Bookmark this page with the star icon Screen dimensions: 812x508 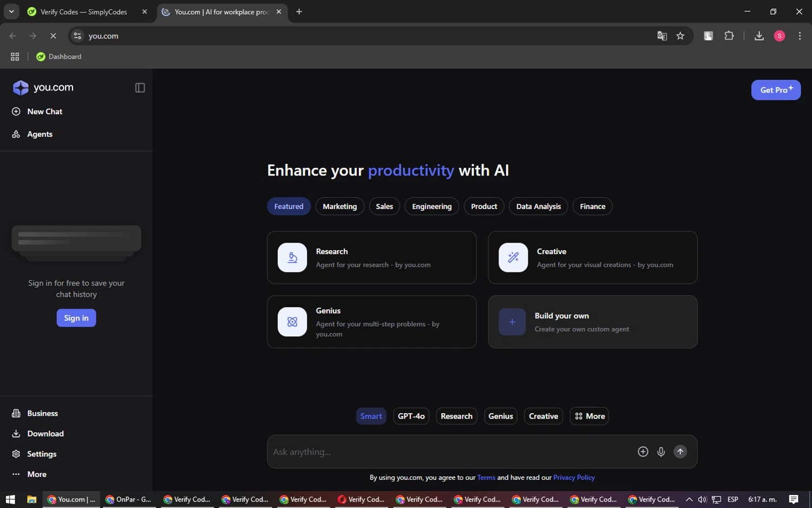point(680,36)
